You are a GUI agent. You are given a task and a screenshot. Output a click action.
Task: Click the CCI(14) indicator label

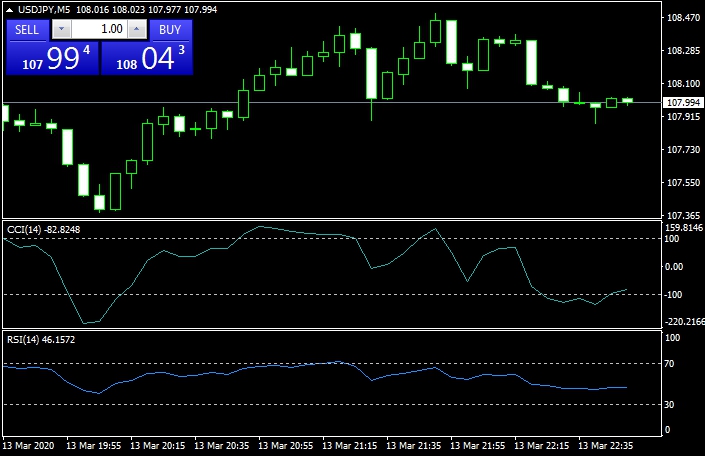(43, 229)
